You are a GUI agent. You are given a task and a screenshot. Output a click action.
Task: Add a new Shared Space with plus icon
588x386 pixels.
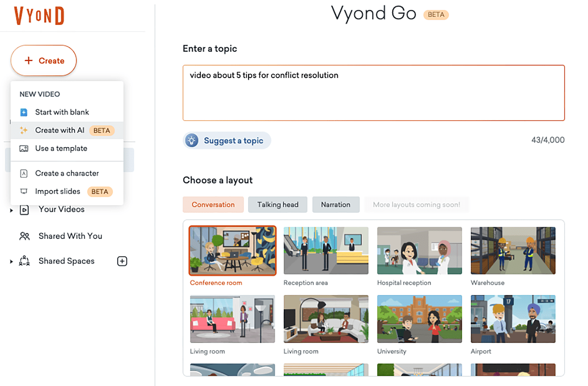[x=122, y=261]
